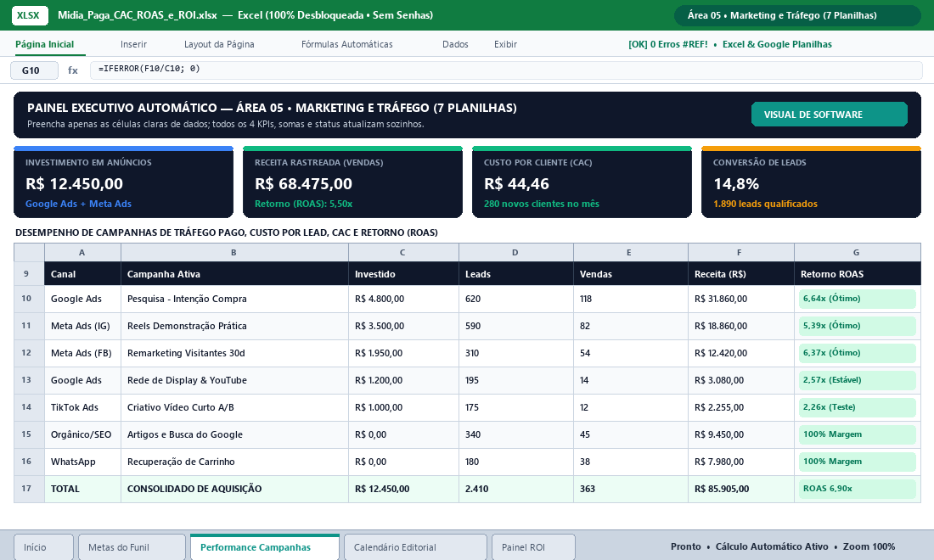The width and height of the screenshot is (934, 560).
Task: Click the Campanha Ativa header cell
Action: pos(234,274)
